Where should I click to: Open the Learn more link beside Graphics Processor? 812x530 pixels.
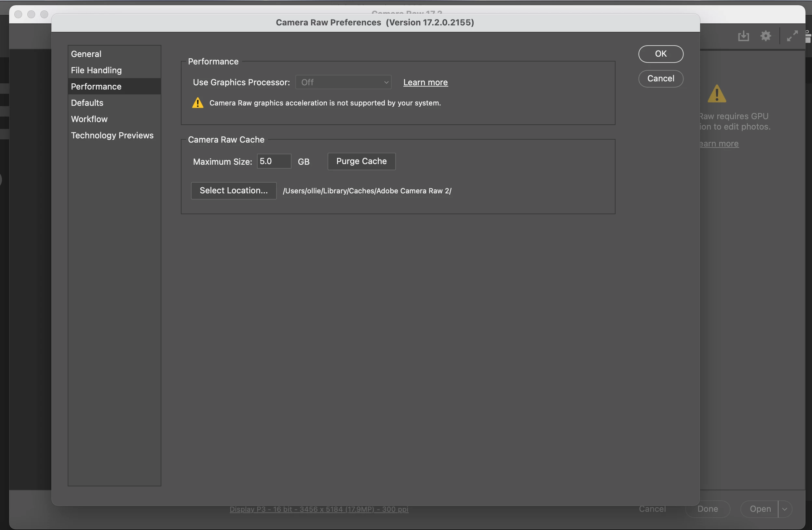tap(426, 82)
